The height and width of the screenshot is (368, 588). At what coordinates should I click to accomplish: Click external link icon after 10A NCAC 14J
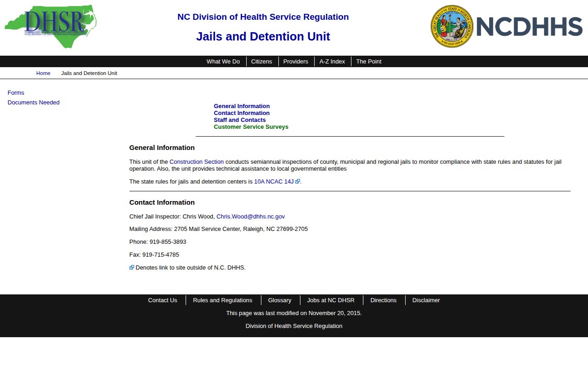(x=298, y=181)
